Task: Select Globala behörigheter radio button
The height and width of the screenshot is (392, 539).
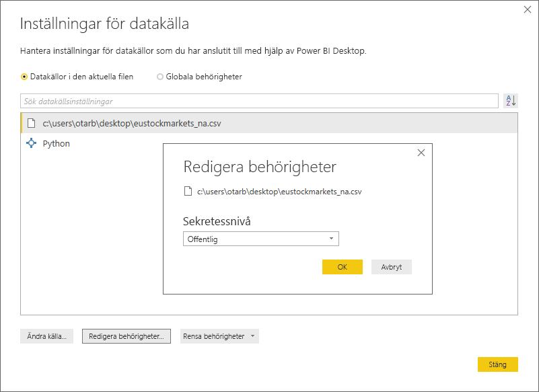Action: point(160,77)
